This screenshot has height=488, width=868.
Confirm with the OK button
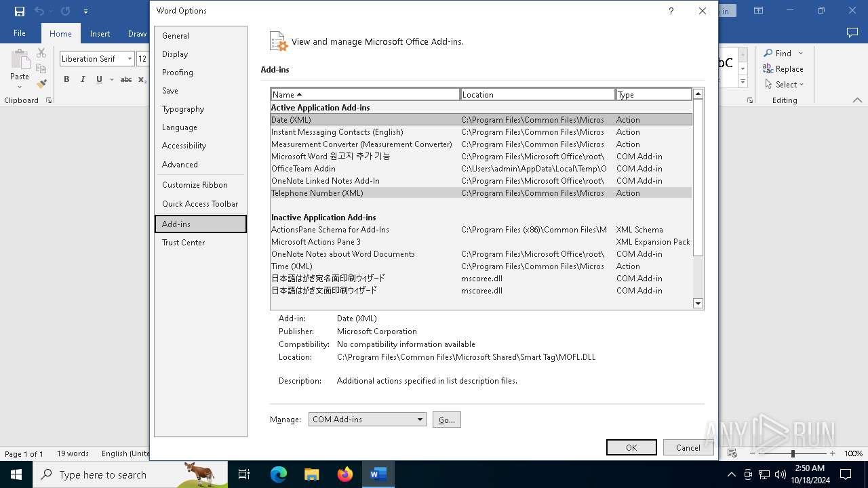coord(631,447)
